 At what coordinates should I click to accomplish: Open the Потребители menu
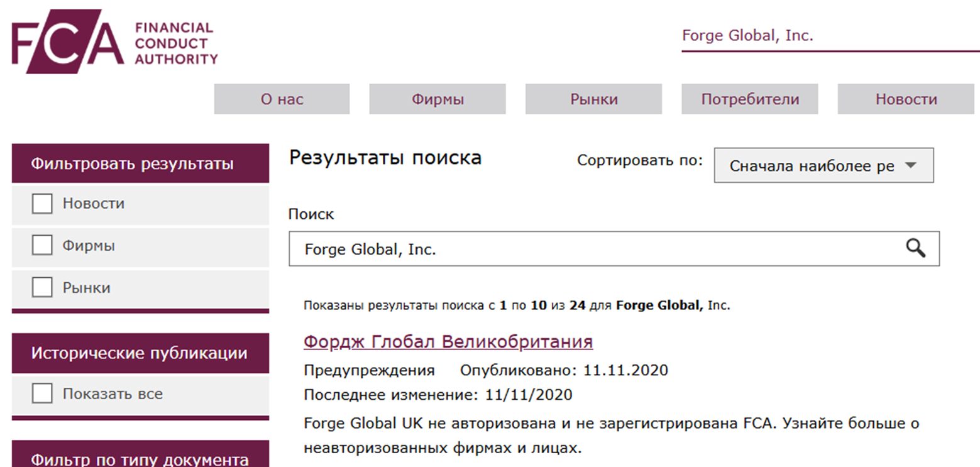coord(750,99)
